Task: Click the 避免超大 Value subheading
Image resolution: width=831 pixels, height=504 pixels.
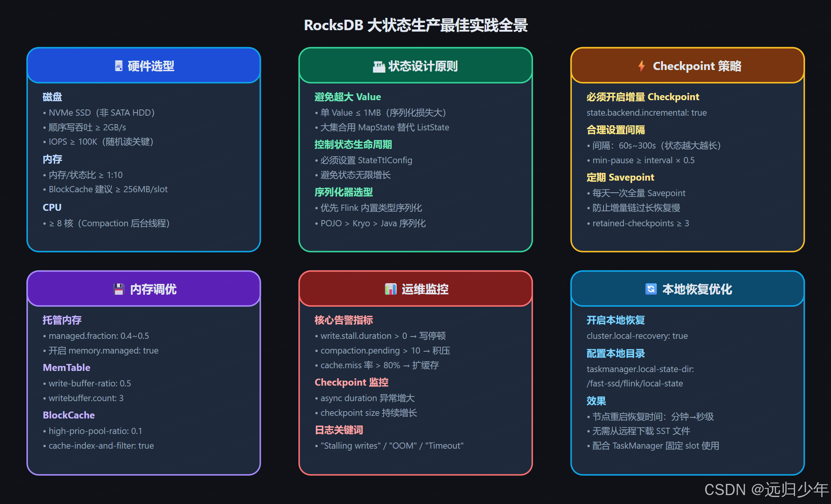Action: click(348, 97)
